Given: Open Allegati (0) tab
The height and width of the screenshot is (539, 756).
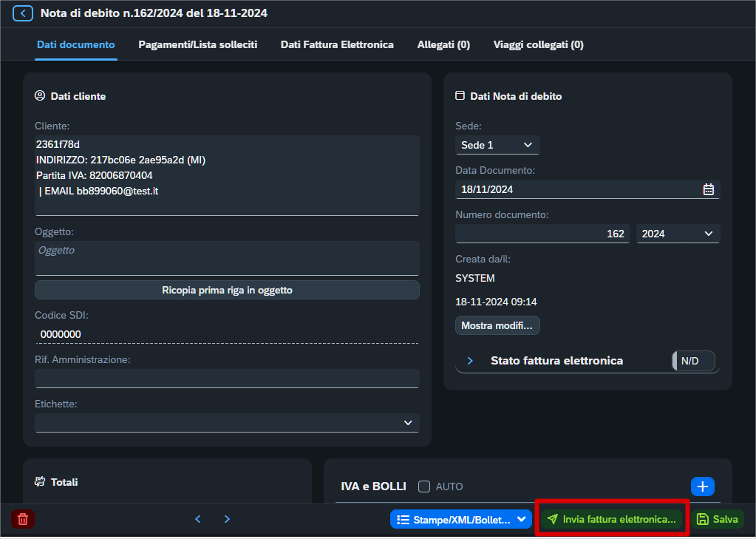Looking at the screenshot, I should coord(443,45).
